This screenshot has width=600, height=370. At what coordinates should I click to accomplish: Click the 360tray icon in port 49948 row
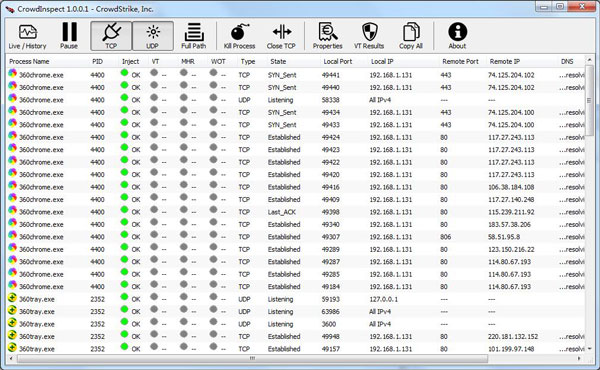12,335
